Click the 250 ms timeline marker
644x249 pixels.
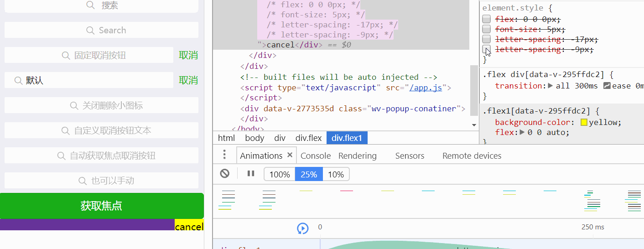point(593,227)
